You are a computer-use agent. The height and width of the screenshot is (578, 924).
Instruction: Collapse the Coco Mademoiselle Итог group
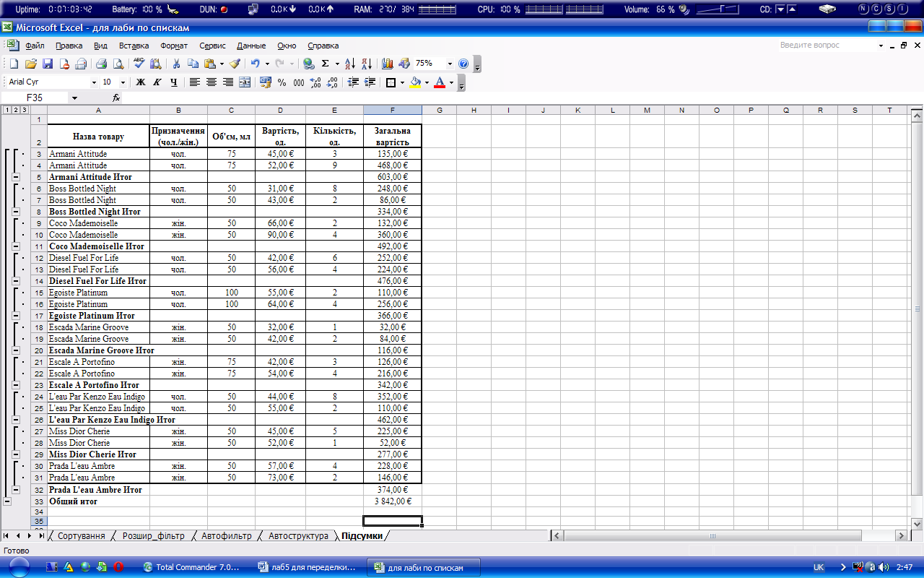[16, 246]
